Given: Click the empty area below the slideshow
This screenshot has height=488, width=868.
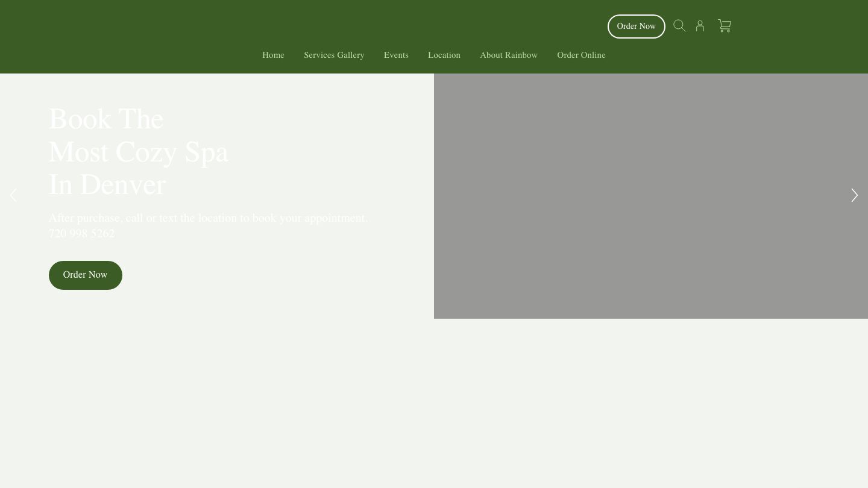Looking at the screenshot, I should [434, 404].
